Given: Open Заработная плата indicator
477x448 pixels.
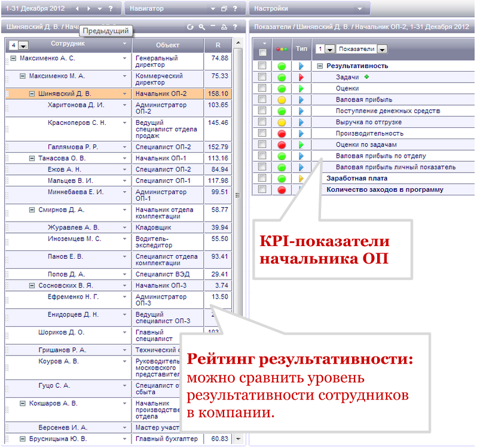Looking at the screenshot, I should click(x=357, y=179).
